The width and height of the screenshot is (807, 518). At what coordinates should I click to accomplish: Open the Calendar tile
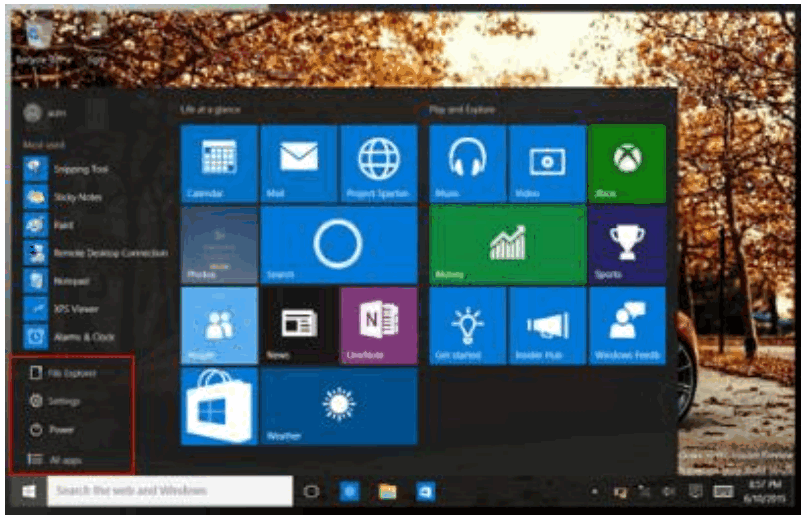219,163
